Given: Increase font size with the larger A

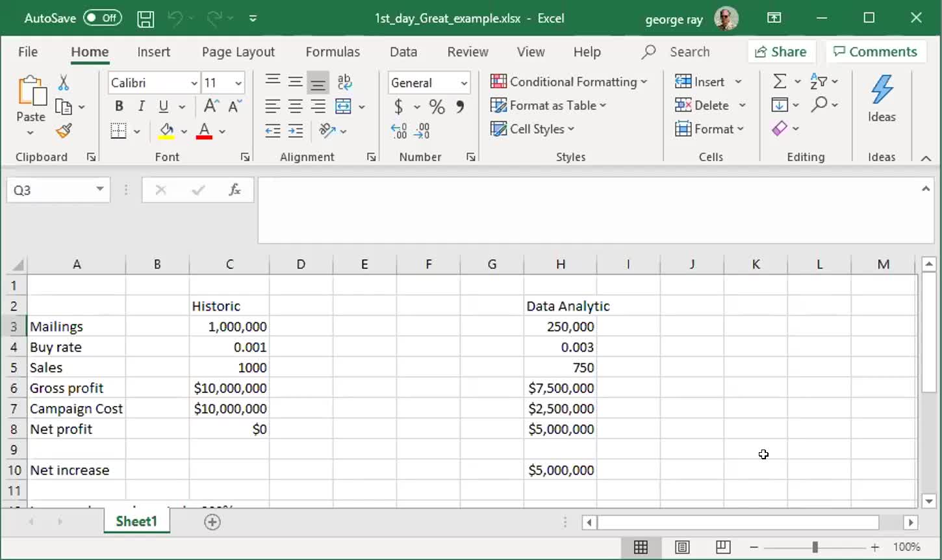Looking at the screenshot, I should 211,106.
